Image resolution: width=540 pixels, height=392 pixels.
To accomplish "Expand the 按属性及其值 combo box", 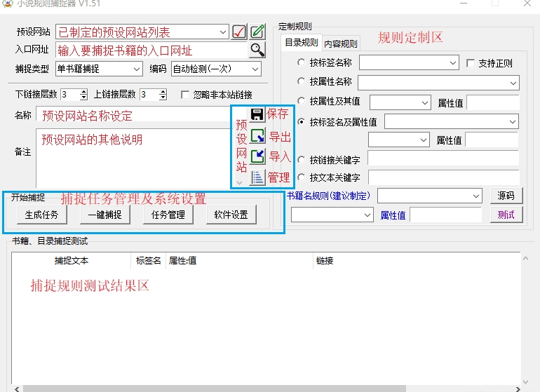I will coord(425,102).
